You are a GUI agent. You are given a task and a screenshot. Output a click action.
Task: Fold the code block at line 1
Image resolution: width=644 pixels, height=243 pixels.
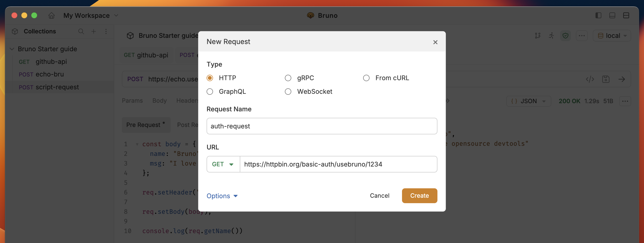coord(137,144)
